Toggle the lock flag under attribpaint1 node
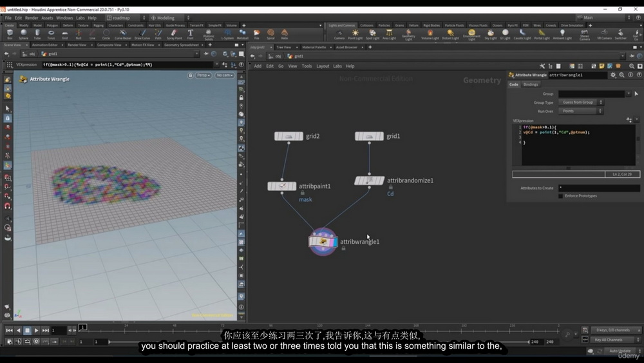The image size is (644, 363). point(303,192)
